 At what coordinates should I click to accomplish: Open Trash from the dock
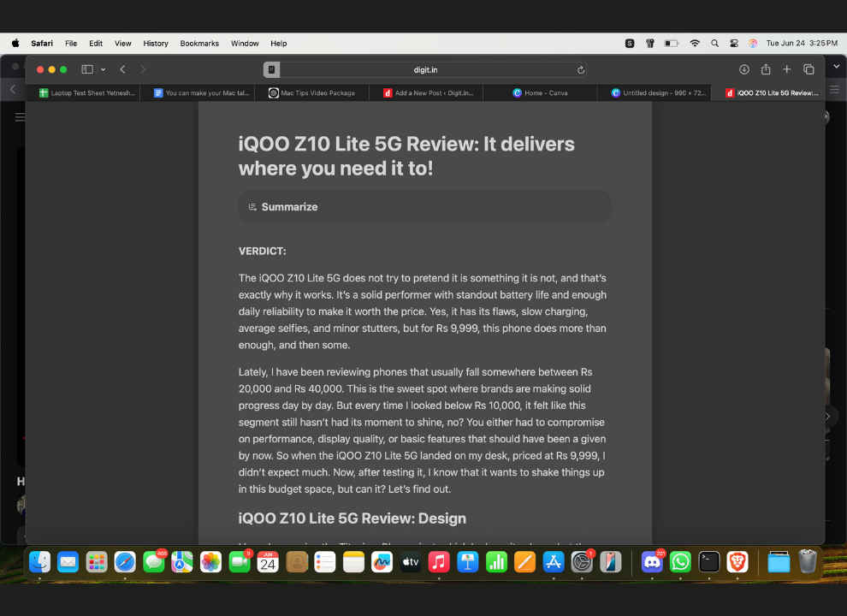808,562
